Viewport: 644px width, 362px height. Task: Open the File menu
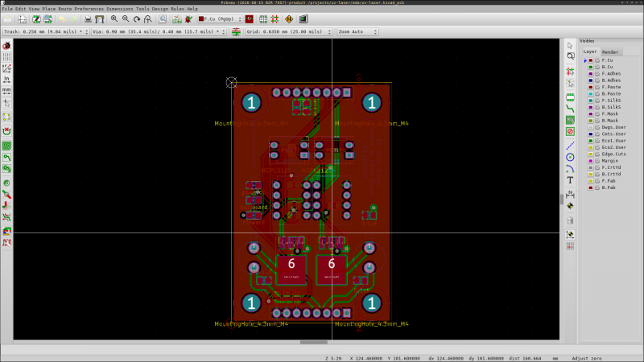pyautogui.click(x=7, y=9)
